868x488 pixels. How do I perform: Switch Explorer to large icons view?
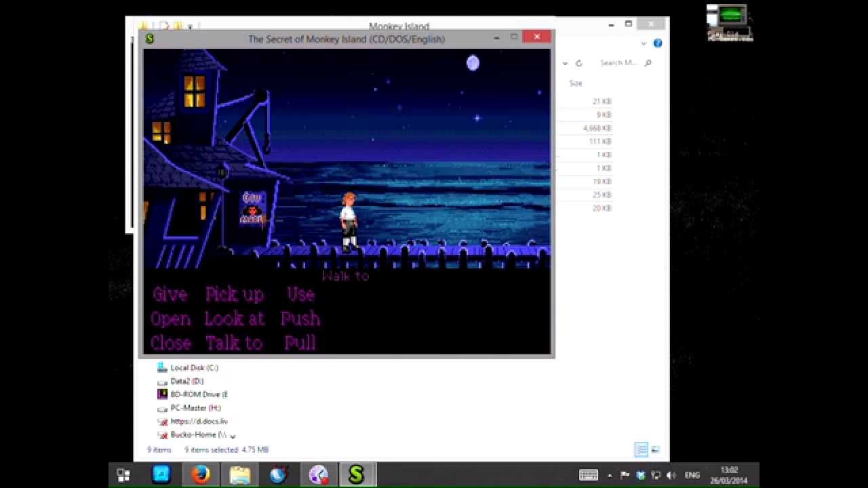pos(655,449)
